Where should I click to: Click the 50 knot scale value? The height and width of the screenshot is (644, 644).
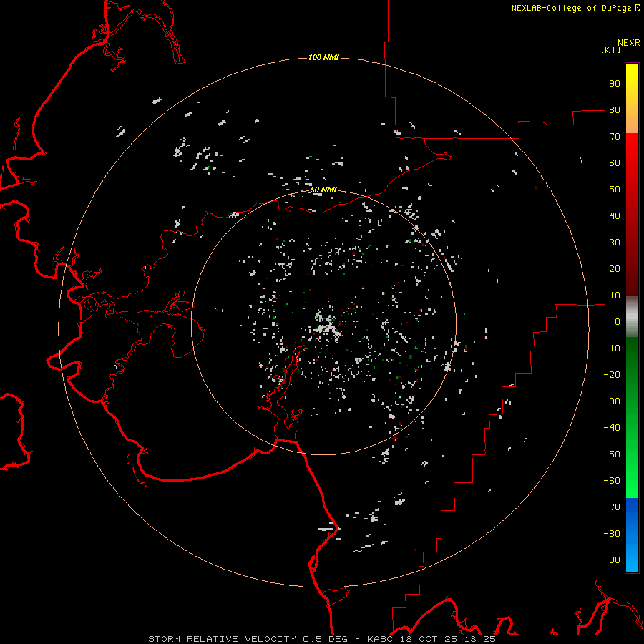pos(615,190)
